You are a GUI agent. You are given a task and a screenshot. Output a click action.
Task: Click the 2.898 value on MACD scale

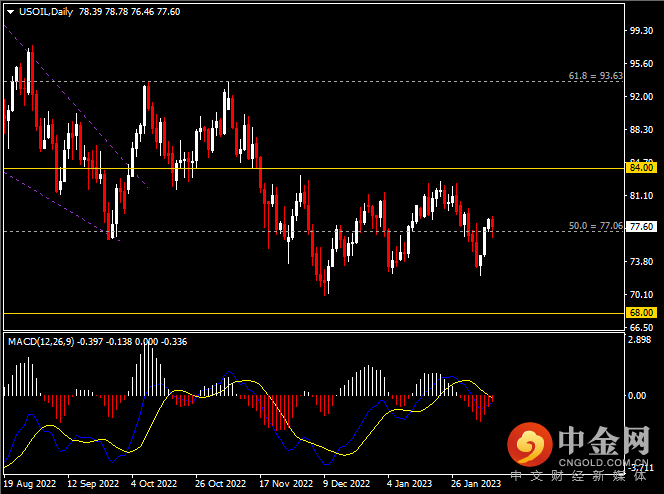[x=640, y=341]
